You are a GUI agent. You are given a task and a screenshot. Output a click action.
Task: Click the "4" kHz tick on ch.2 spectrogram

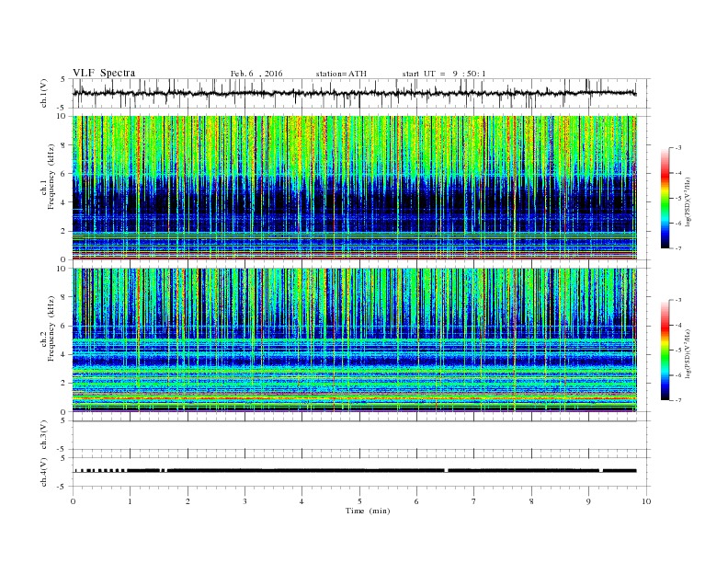(63, 354)
